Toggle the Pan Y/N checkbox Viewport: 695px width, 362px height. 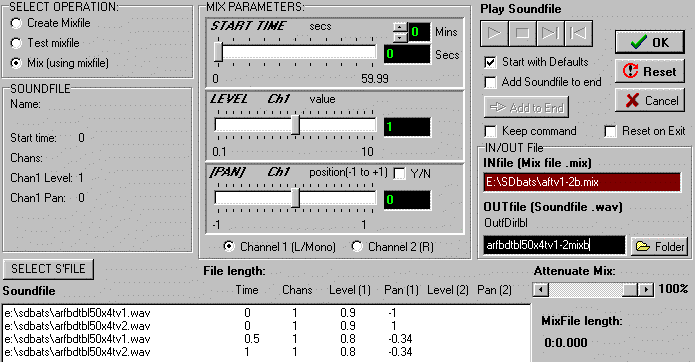click(x=399, y=174)
